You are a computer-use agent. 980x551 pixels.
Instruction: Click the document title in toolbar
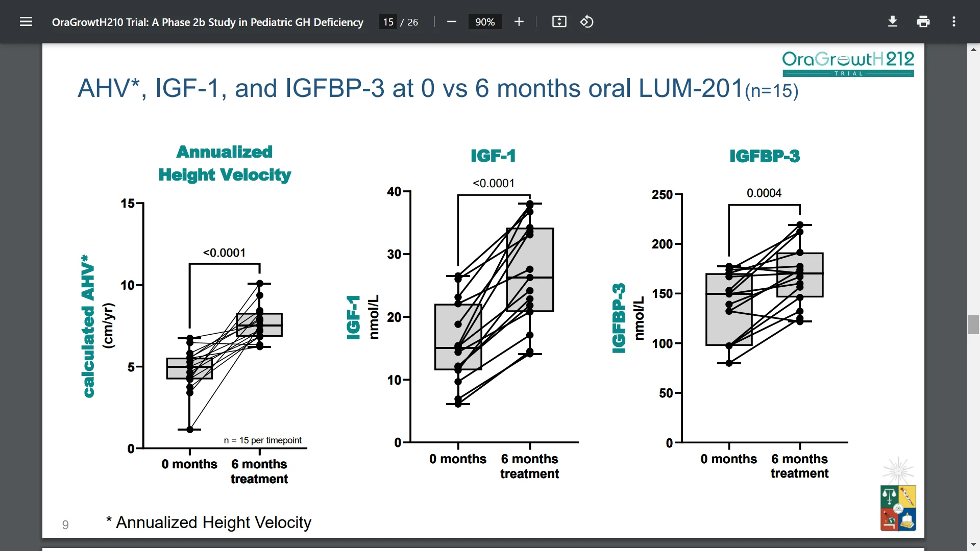click(x=208, y=22)
